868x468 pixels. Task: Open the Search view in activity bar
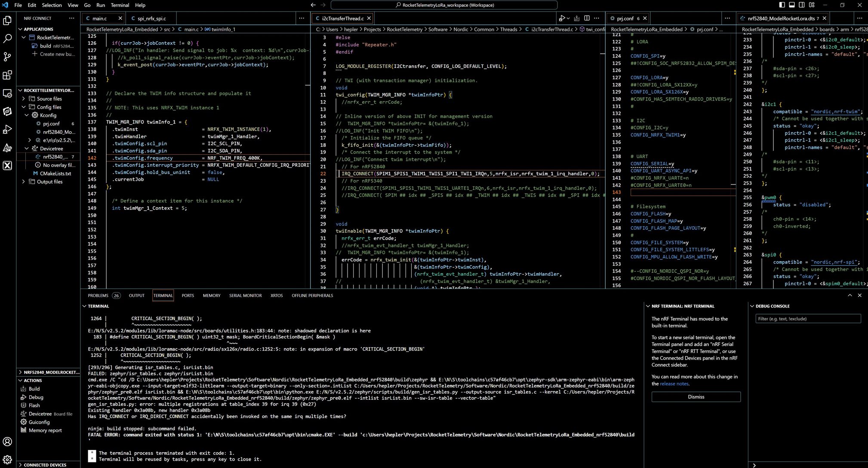click(x=7, y=39)
